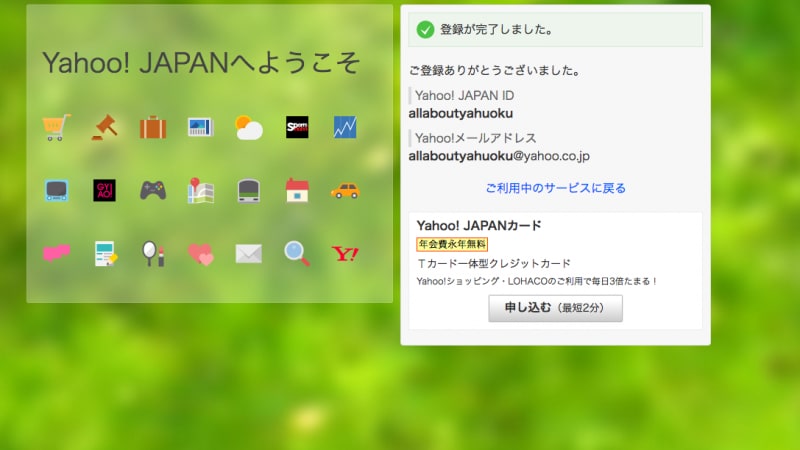Click the brown travel suitcase icon
The width and height of the screenshot is (800, 450).
point(153,127)
